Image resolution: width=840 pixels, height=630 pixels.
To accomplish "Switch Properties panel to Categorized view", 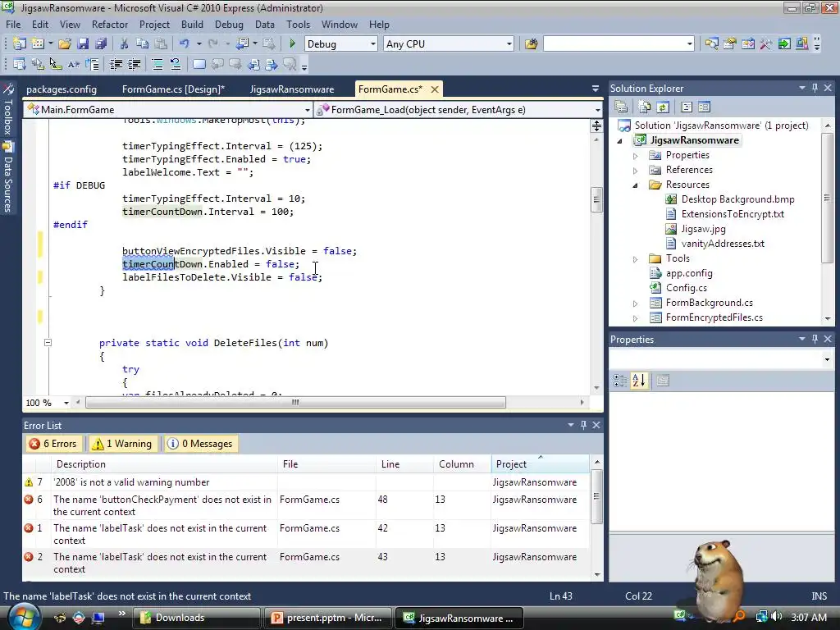I will 620,381.
